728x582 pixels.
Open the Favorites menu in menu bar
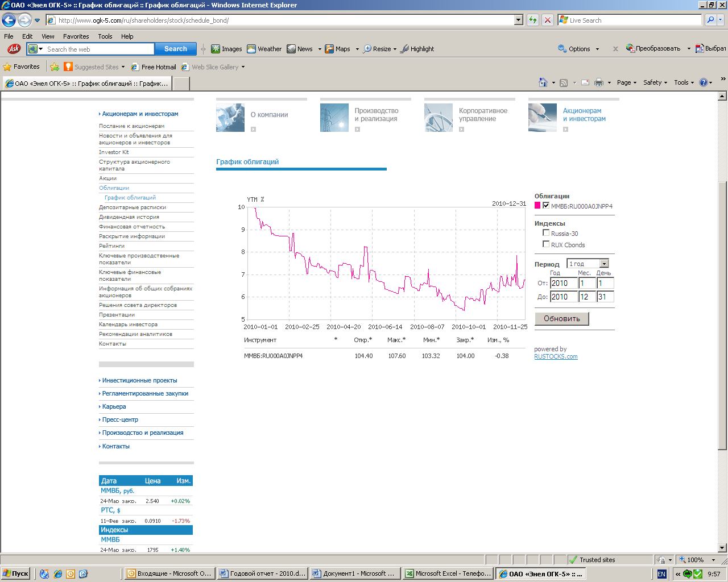point(76,36)
